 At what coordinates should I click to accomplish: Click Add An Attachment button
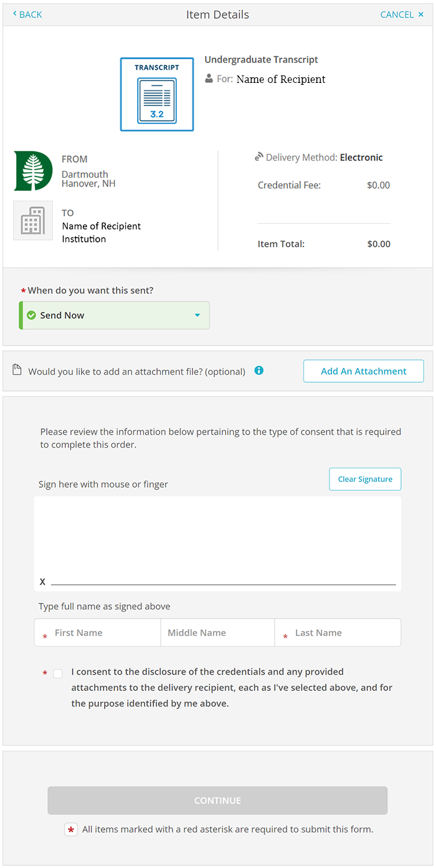coord(363,371)
